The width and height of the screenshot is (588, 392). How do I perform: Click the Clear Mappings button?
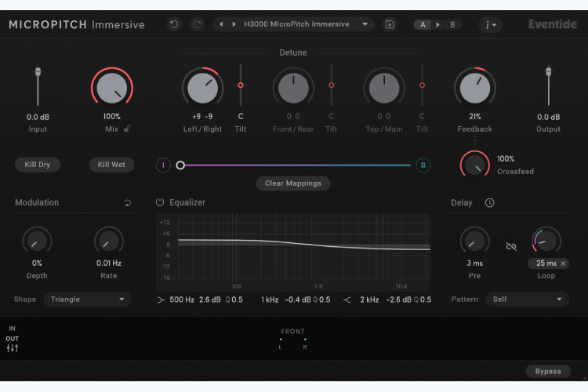pyautogui.click(x=293, y=183)
